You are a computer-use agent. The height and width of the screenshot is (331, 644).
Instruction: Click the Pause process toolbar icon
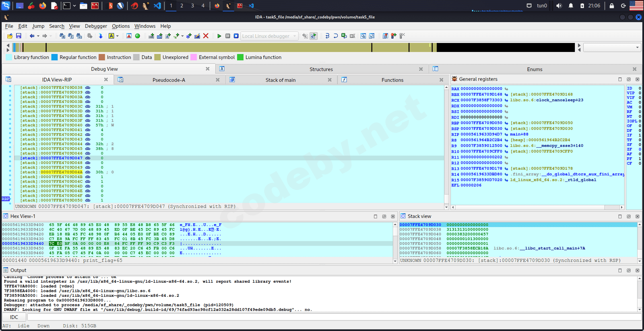point(228,36)
